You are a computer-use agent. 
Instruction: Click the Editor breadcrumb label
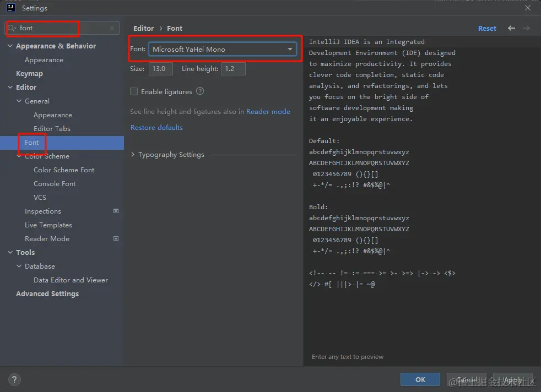coord(144,28)
